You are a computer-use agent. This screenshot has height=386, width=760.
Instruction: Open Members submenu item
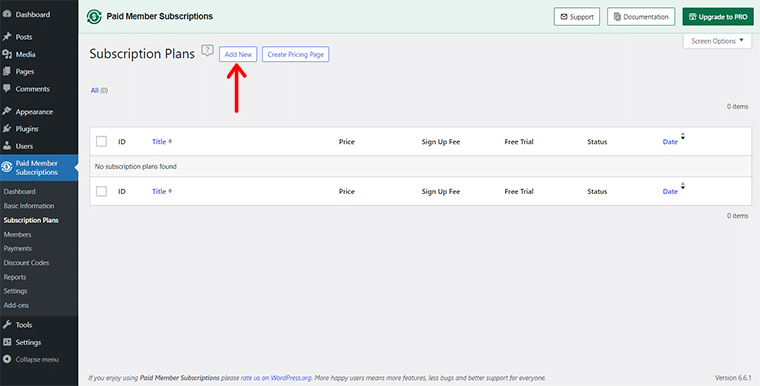tap(17, 234)
